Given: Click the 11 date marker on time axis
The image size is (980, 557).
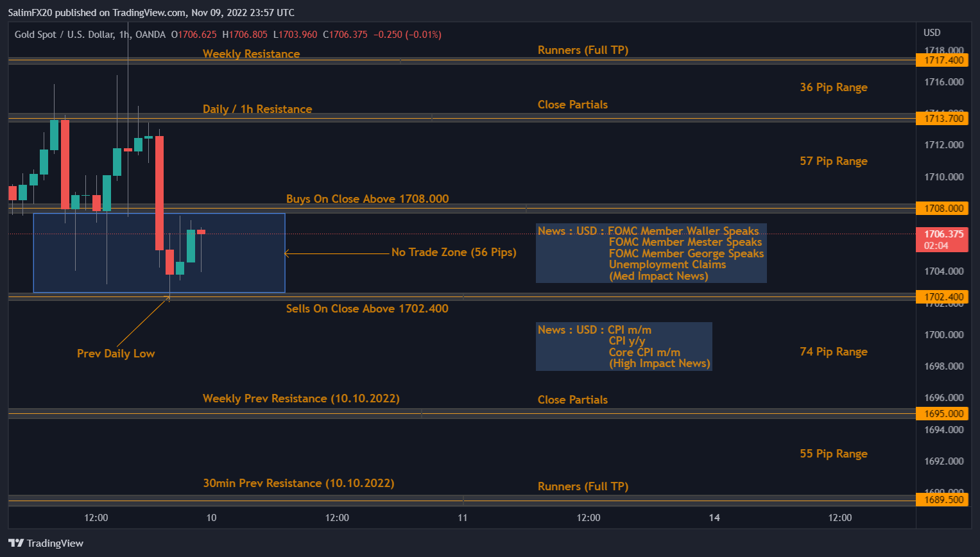Looking at the screenshot, I should point(463,518).
